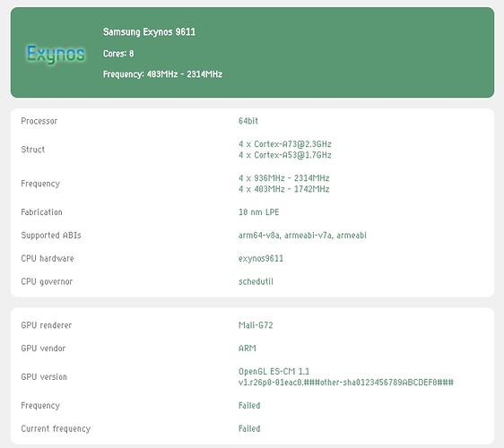
Task: Click the 64bit value
Action: [248, 121]
